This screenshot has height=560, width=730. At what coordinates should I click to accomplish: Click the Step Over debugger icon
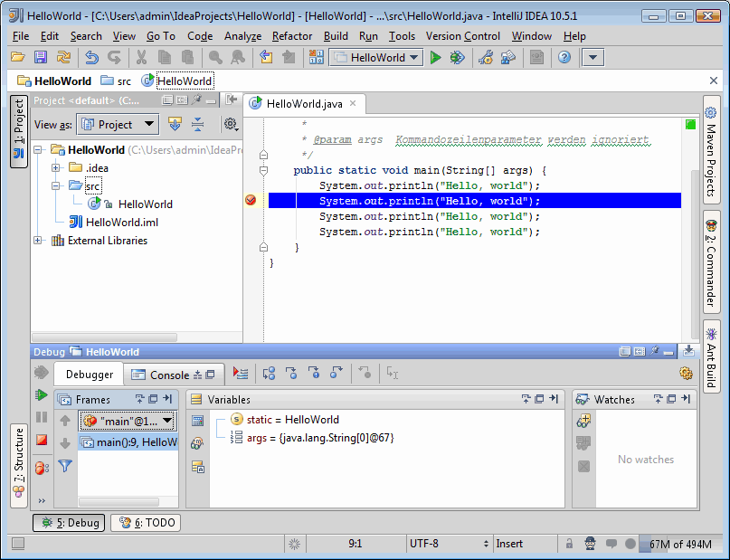pos(269,374)
